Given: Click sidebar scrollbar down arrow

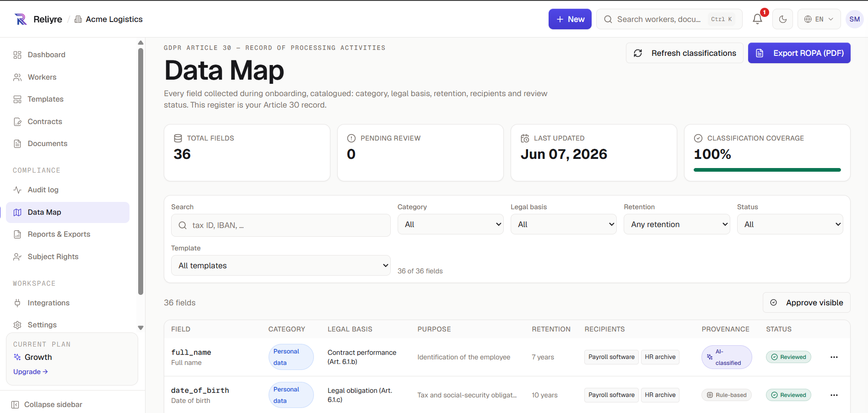Looking at the screenshot, I should tap(140, 328).
